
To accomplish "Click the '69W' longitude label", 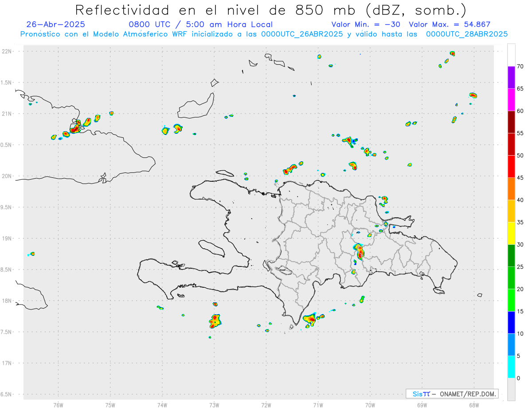I will click(422, 405).
